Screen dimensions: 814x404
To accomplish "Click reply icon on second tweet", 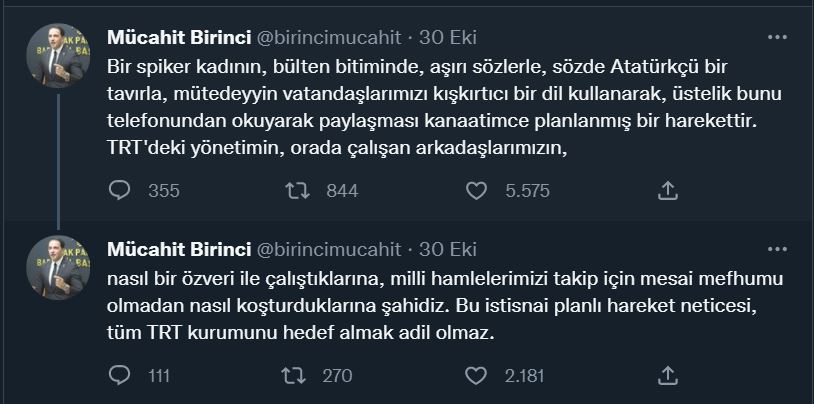I will coord(118,376).
